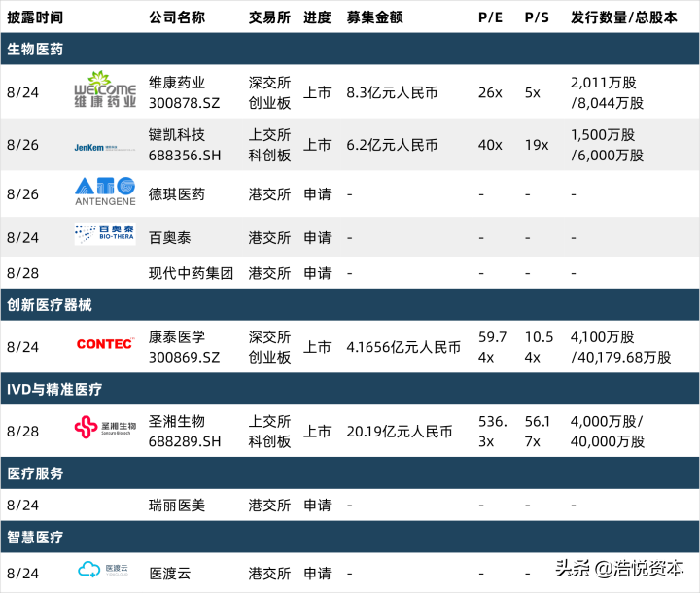Select the 智慧医疗 section header
This screenshot has height=593, width=700.
(x=350, y=537)
